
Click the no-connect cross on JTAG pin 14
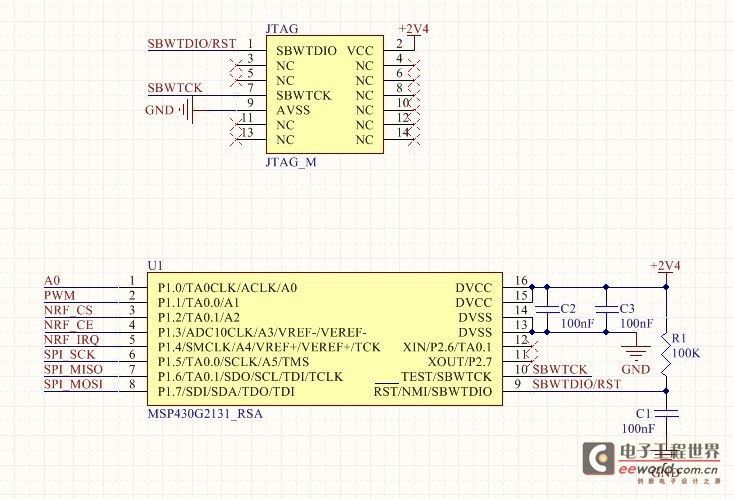414,139
